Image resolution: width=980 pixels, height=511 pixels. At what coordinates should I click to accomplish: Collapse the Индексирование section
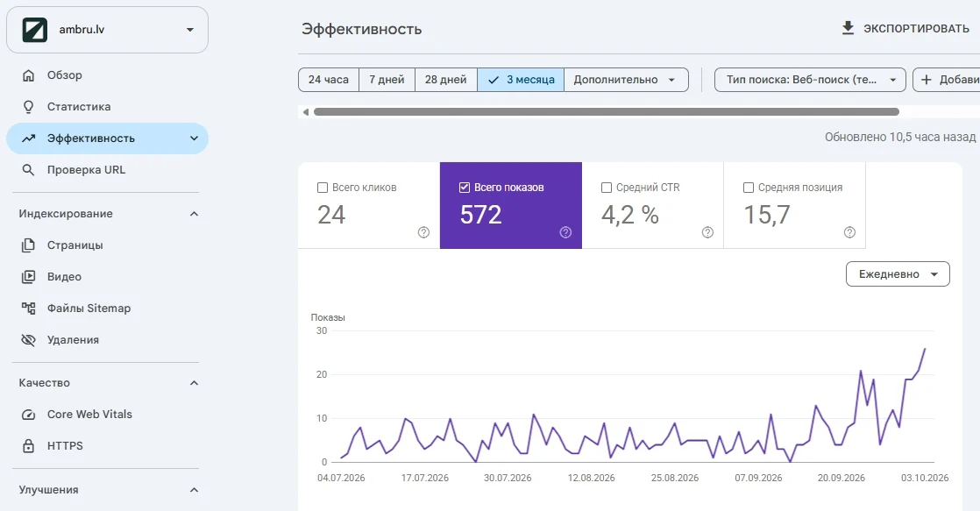[x=194, y=214]
